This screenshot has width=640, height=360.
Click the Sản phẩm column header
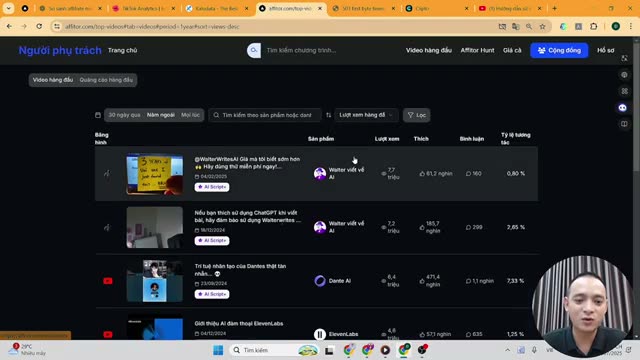pos(321,139)
